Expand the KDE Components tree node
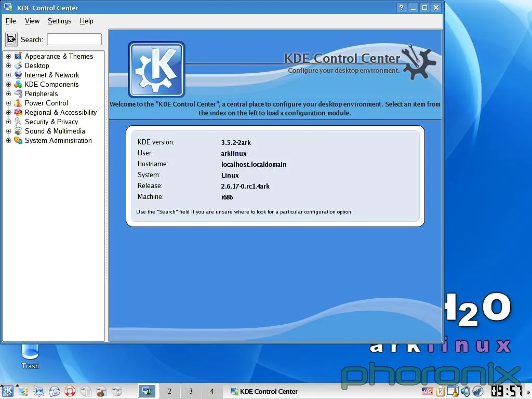The image size is (532, 399). pos(8,85)
